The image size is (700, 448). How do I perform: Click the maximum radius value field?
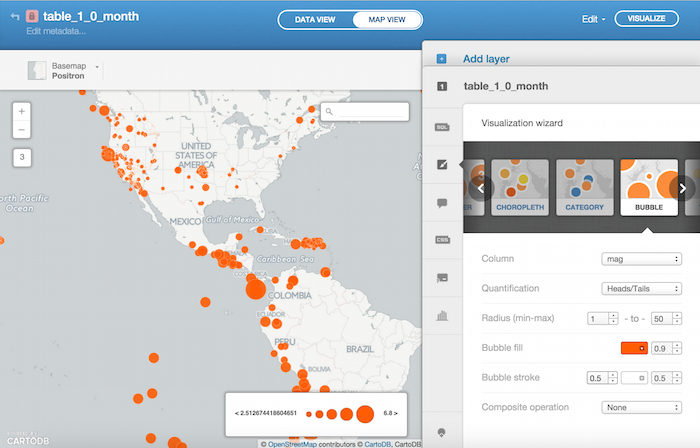click(x=662, y=319)
